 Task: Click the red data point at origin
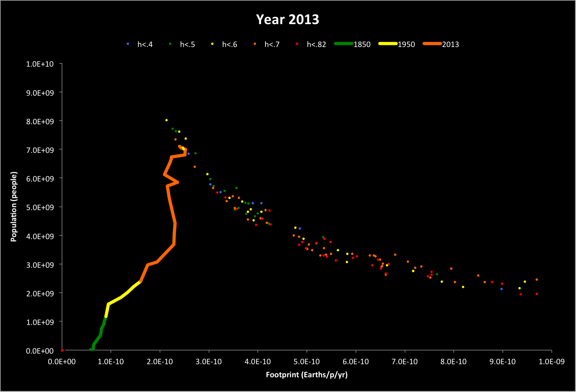(62, 350)
